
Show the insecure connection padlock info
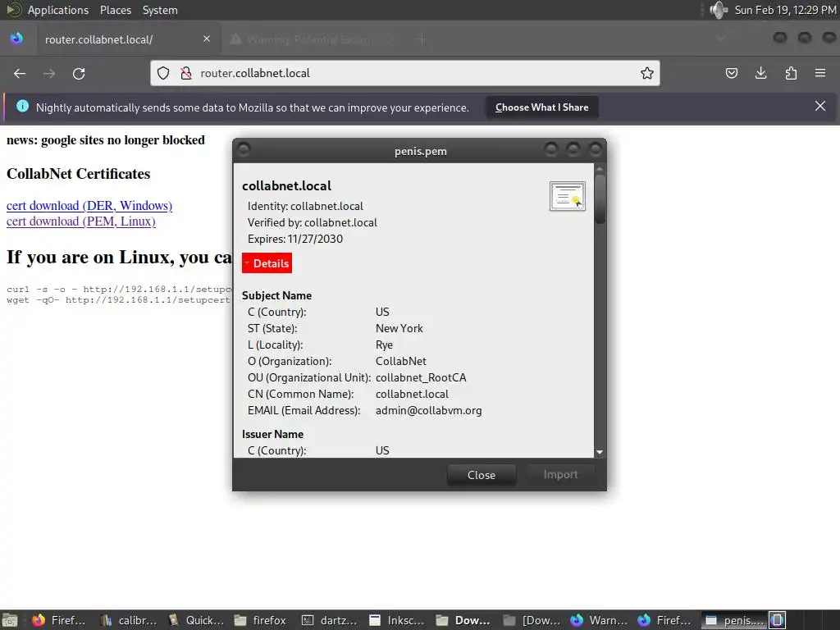tap(186, 73)
